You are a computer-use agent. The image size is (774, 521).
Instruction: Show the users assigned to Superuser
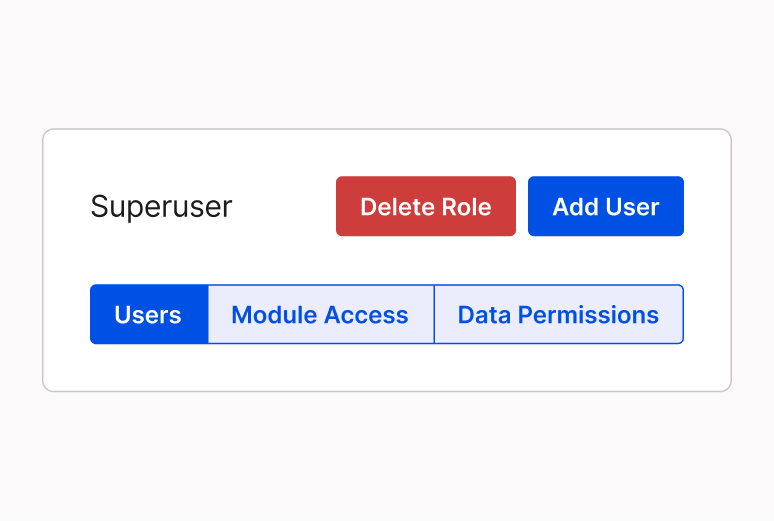coord(149,314)
